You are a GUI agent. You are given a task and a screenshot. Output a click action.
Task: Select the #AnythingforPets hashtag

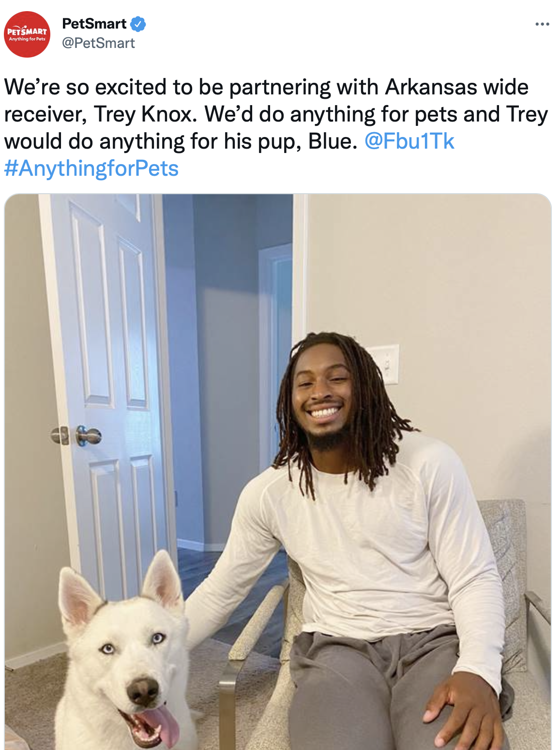[x=91, y=168]
